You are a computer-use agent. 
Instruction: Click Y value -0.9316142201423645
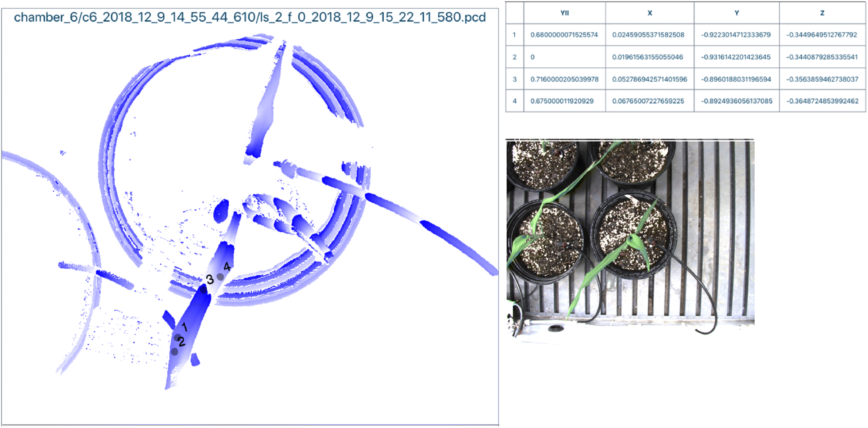[x=736, y=57]
